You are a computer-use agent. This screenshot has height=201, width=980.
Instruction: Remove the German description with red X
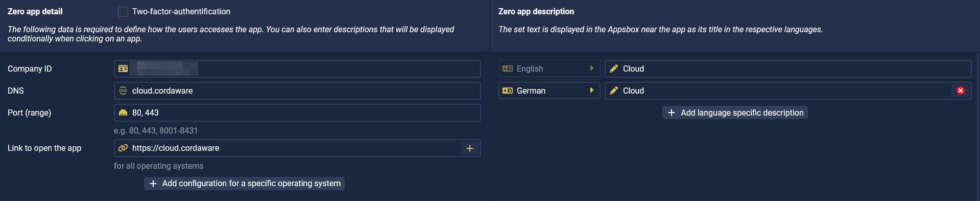click(961, 91)
